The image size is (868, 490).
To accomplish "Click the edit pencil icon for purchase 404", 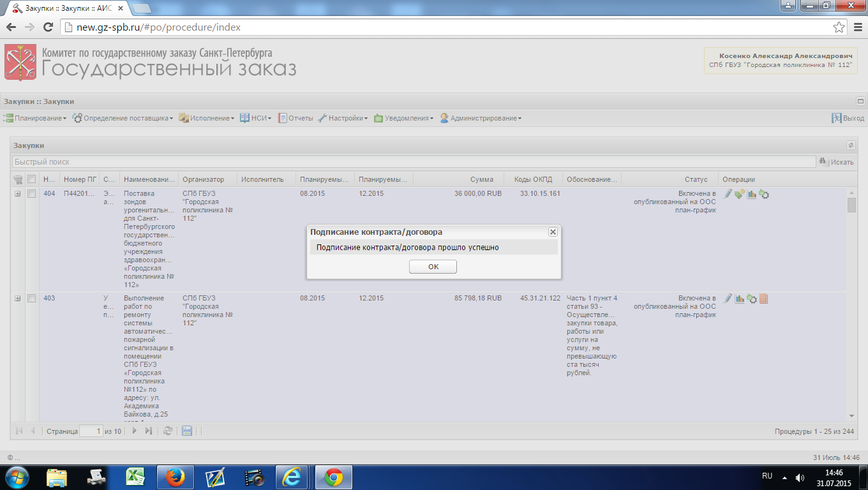I will click(x=728, y=194).
